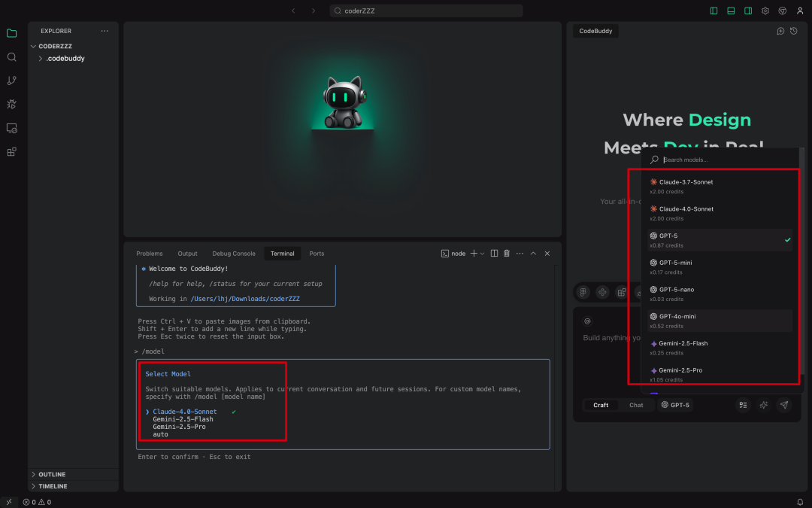Screen dimensions: 812x508
Task: Select Craft mode
Action: point(600,405)
